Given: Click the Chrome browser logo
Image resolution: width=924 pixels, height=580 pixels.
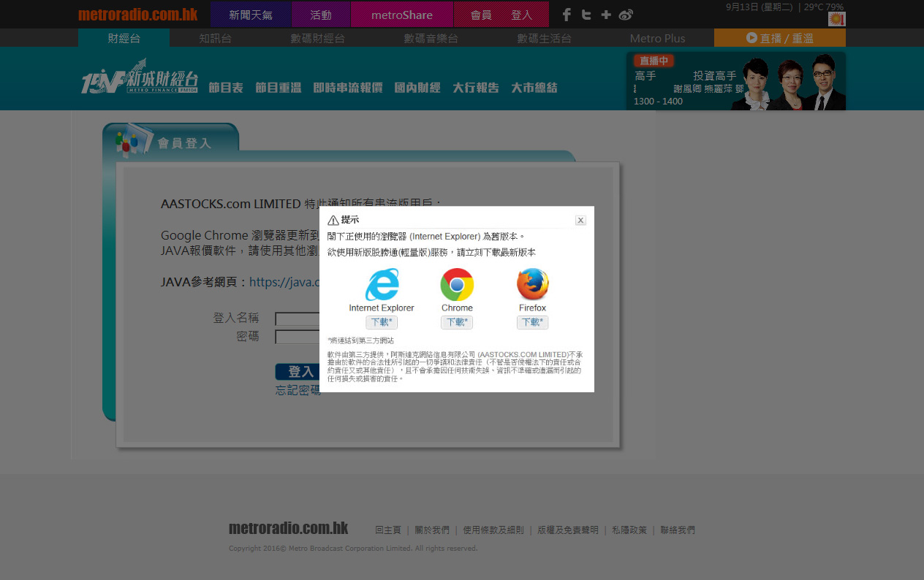Looking at the screenshot, I should tap(457, 285).
